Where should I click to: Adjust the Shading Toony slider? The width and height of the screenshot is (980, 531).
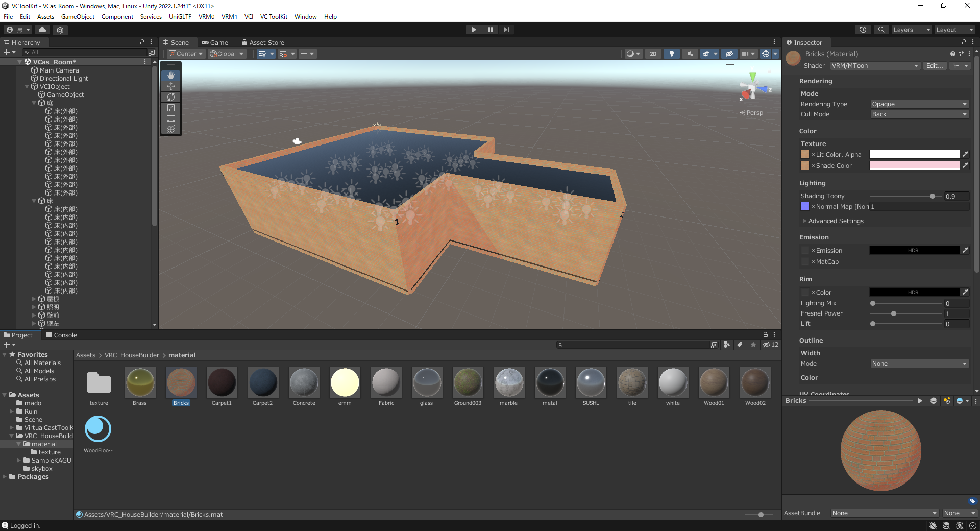[905, 196]
